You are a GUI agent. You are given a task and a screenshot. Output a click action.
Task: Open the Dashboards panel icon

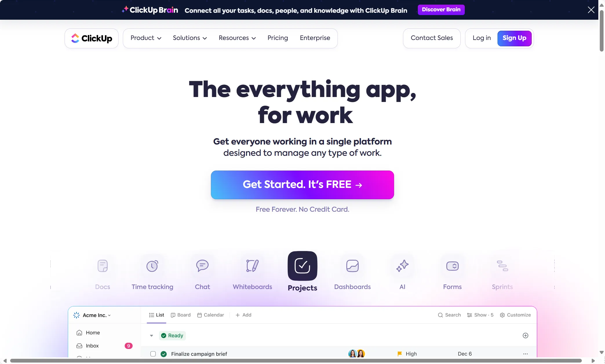[x=352, y=265]
